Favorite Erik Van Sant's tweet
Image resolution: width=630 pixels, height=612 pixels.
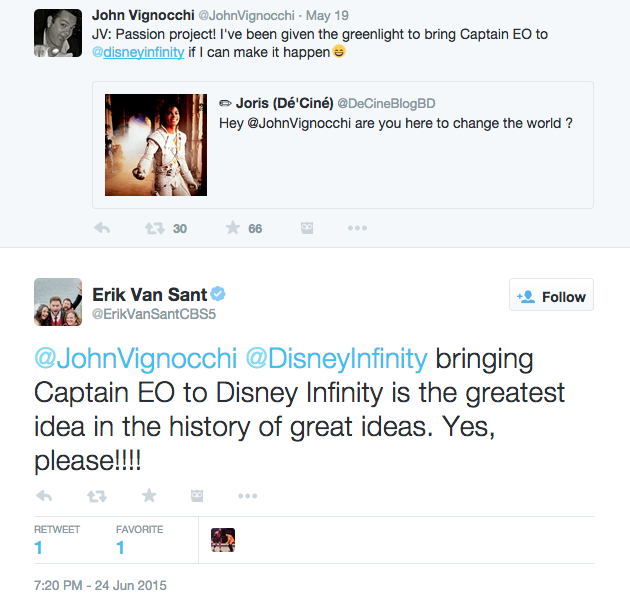point(149,495)
